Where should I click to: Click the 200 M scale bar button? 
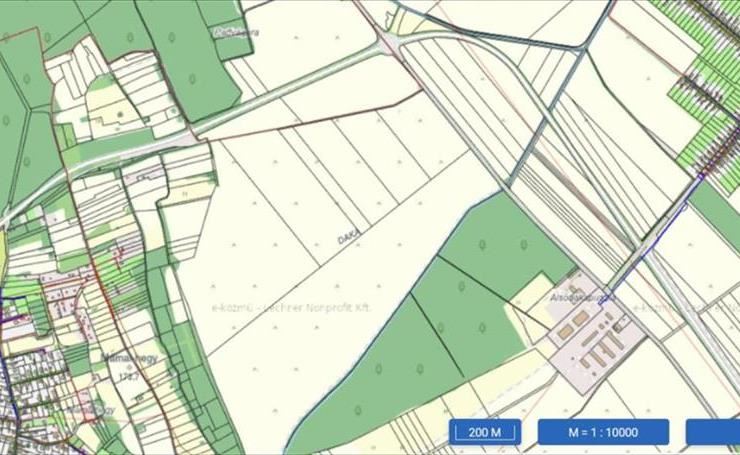(485, 432)
